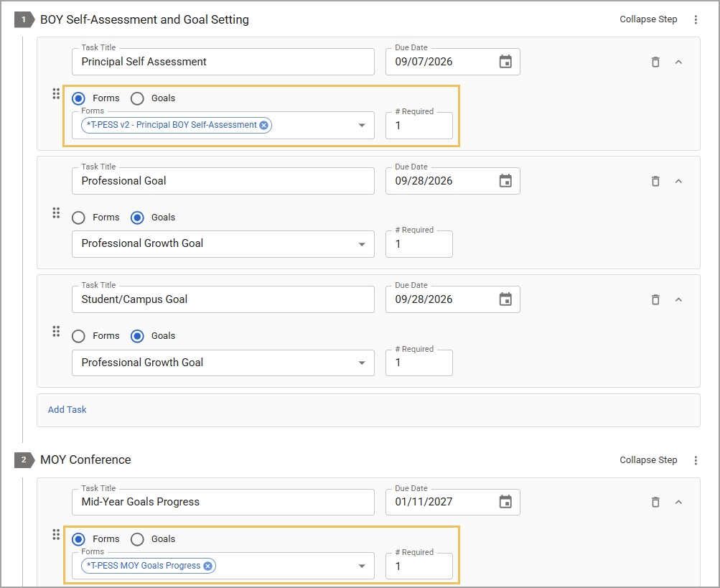The image size is (720, 588).
Task: Select Forms radio for Principal Self Assessment
Action: (78, 98)
